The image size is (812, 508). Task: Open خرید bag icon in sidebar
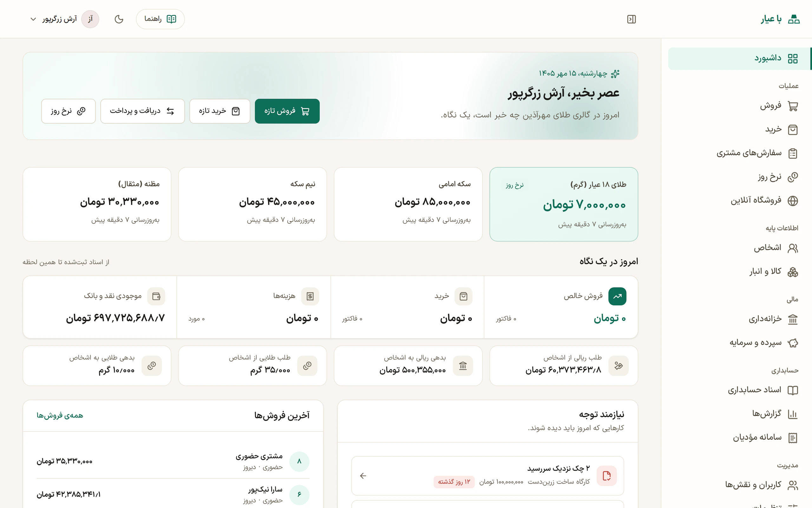pyautogui.click(x=793, y=130)
